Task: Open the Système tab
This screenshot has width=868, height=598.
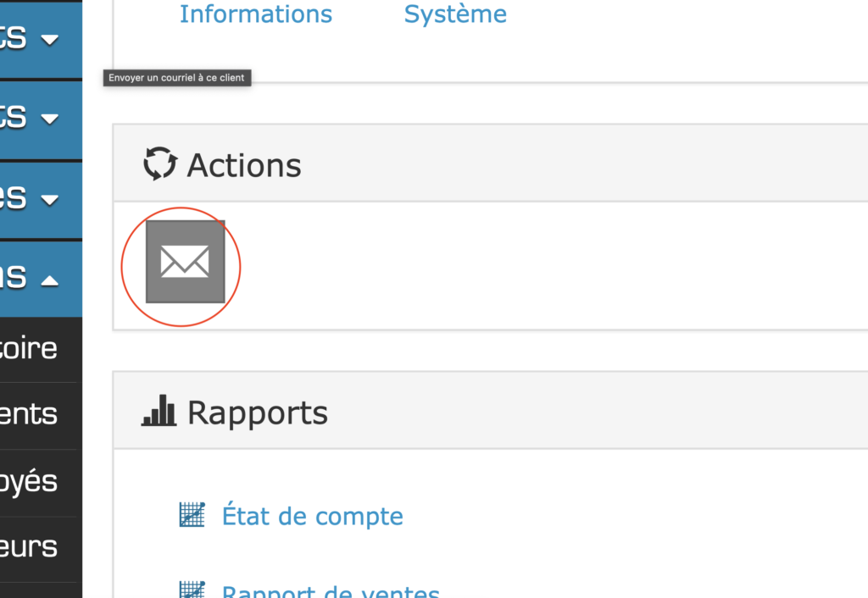Action: 455,14
